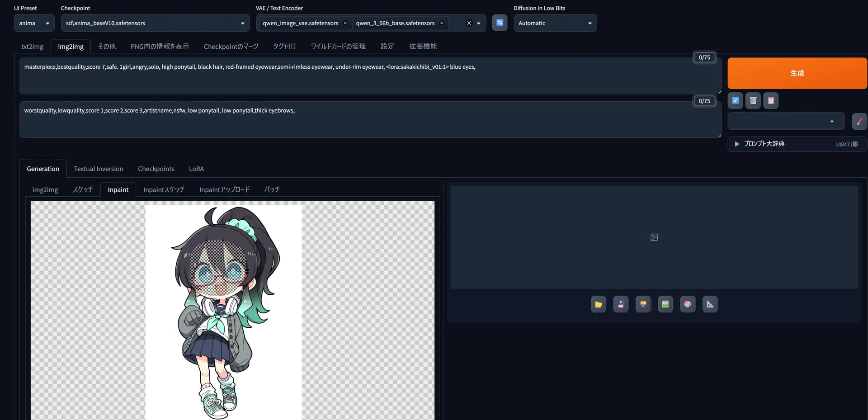The image size is (868, 420).
Task: Click the orange 生成 button
Action: pos(797,73)
